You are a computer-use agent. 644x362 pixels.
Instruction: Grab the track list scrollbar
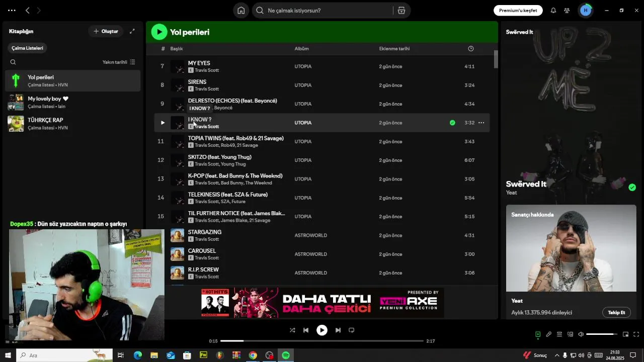point(496,59)
